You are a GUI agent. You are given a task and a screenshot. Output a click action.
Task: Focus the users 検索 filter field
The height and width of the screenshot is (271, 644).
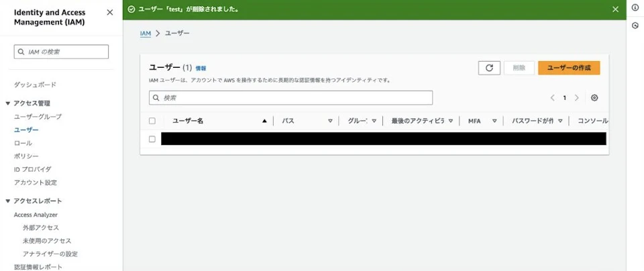(x=290, y=98)
